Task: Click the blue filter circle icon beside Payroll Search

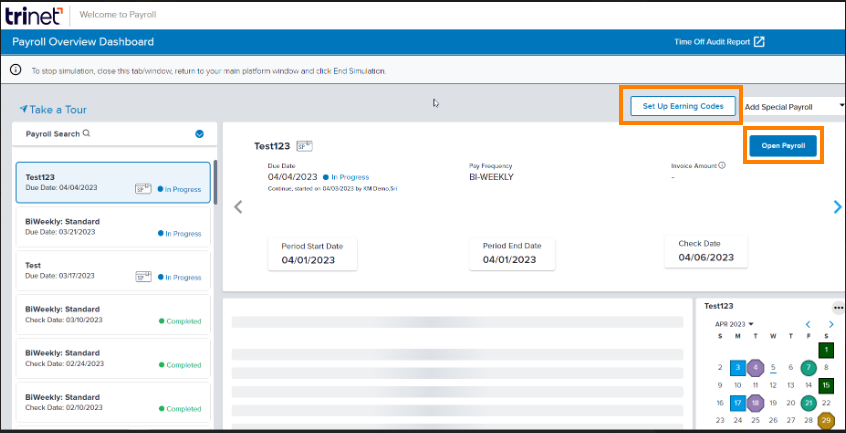Action: click(x=200, y=133)
